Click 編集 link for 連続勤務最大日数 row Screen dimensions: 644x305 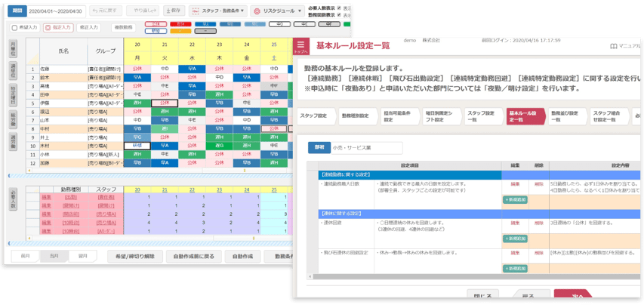click(x=515, y=183)
